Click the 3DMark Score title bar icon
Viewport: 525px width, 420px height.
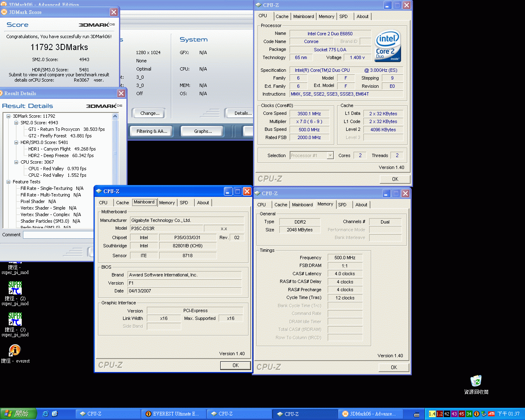click(5, 12)
